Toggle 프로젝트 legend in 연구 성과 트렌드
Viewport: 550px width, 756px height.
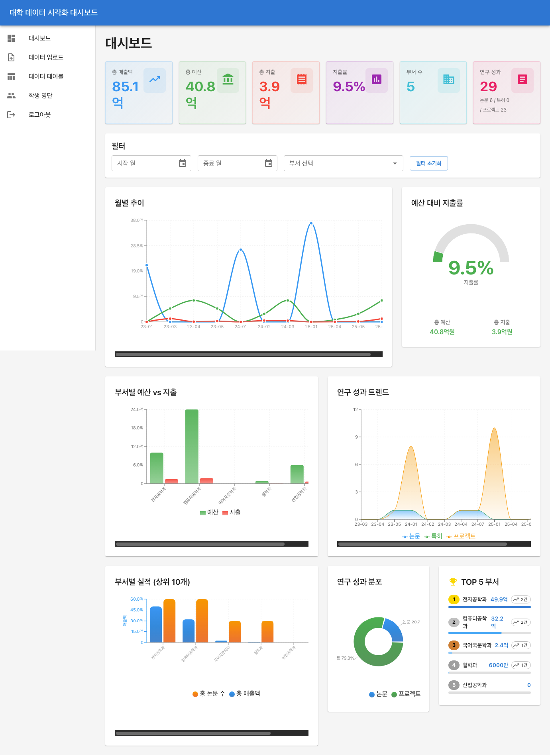point(461,536)
